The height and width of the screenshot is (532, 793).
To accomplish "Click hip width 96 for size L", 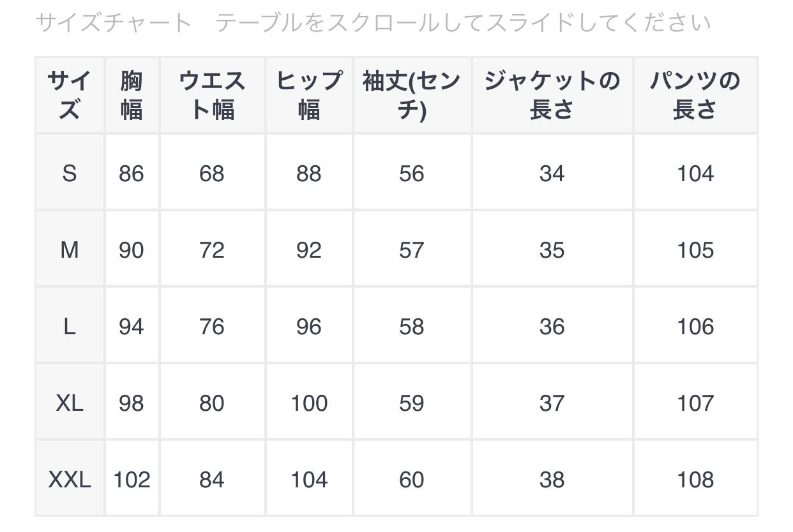I will (309, 327).
